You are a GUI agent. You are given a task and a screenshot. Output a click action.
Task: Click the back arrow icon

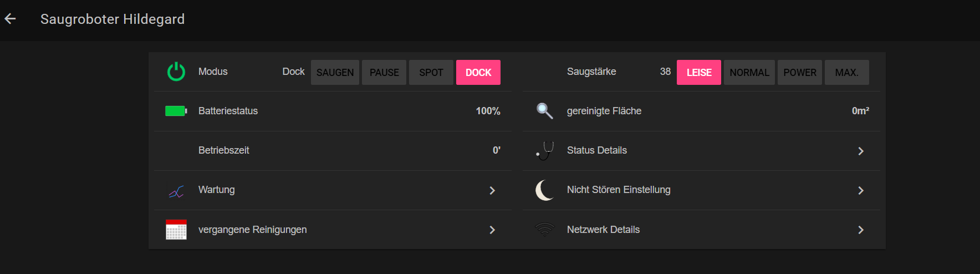(10, 19)
